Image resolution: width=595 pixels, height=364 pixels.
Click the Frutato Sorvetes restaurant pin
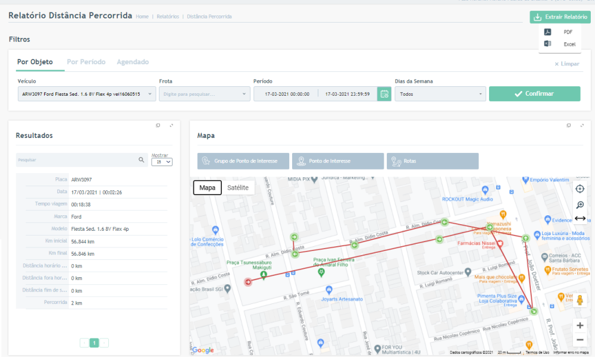pos(547,270)
